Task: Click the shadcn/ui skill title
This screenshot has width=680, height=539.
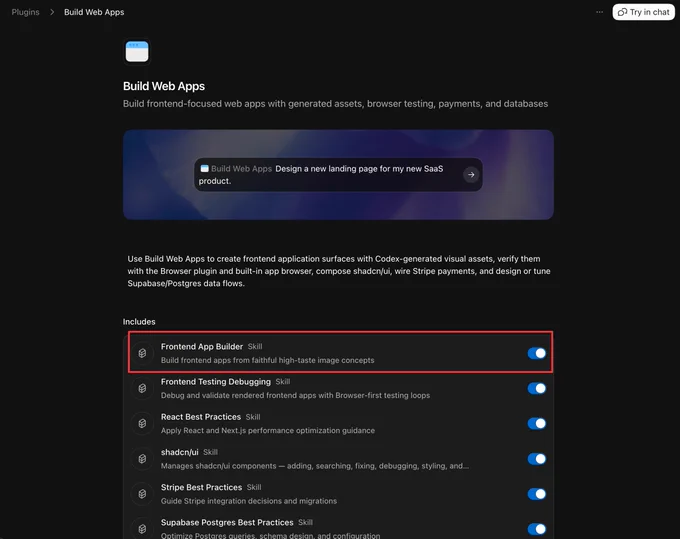Action: pyautogui.click(x=180, y=452)
